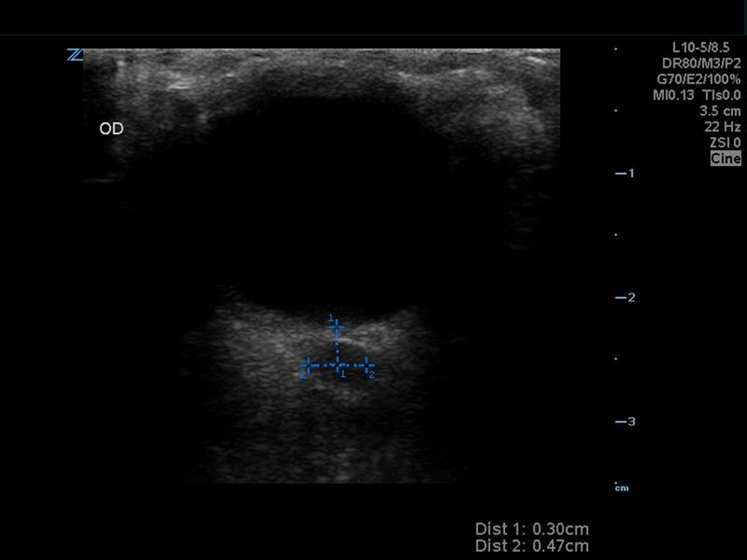Click the blue orientation marker icon
This screenshot has width=747, height=560.
(75, 54)
